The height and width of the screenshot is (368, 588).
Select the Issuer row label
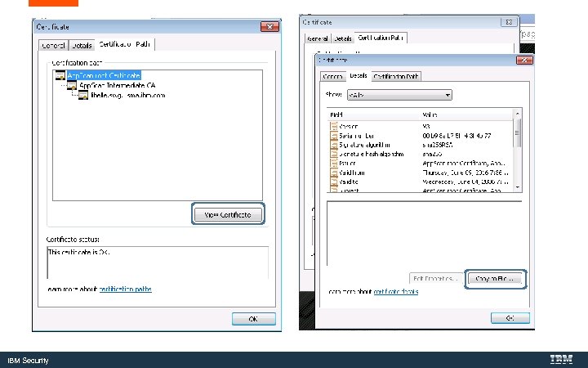(x=347, y=163)
